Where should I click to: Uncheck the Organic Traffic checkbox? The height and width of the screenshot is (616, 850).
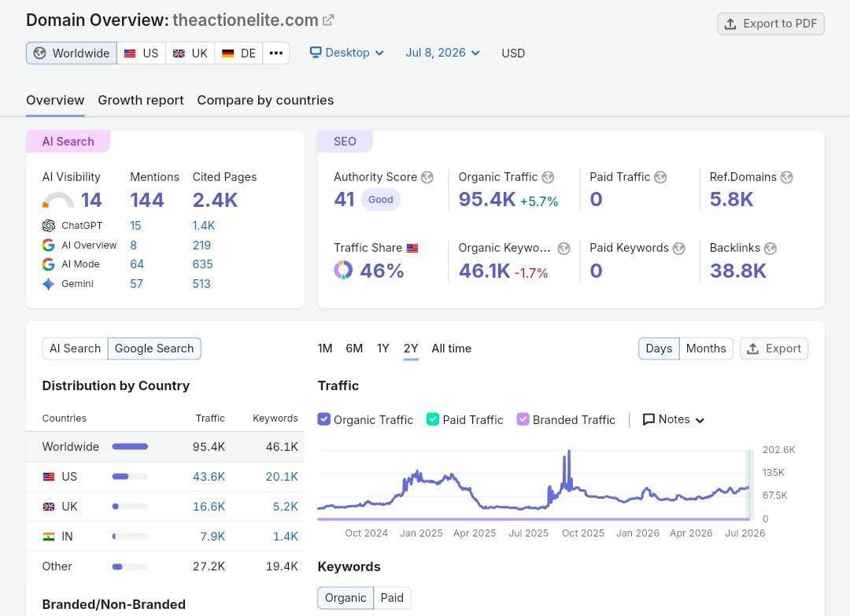click(x=323, y=419)
